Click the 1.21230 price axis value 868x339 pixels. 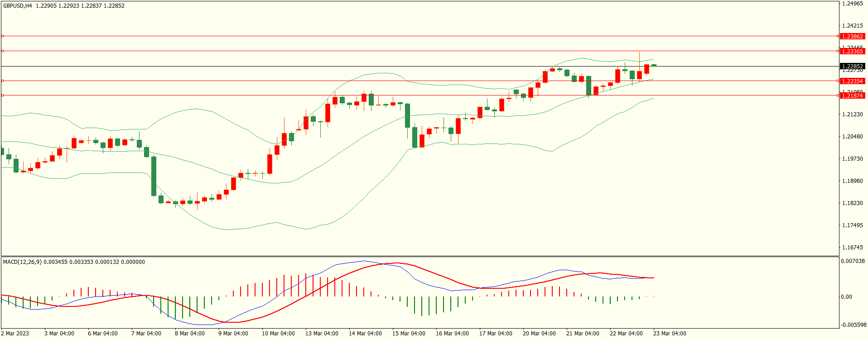(x=852, y=115)
